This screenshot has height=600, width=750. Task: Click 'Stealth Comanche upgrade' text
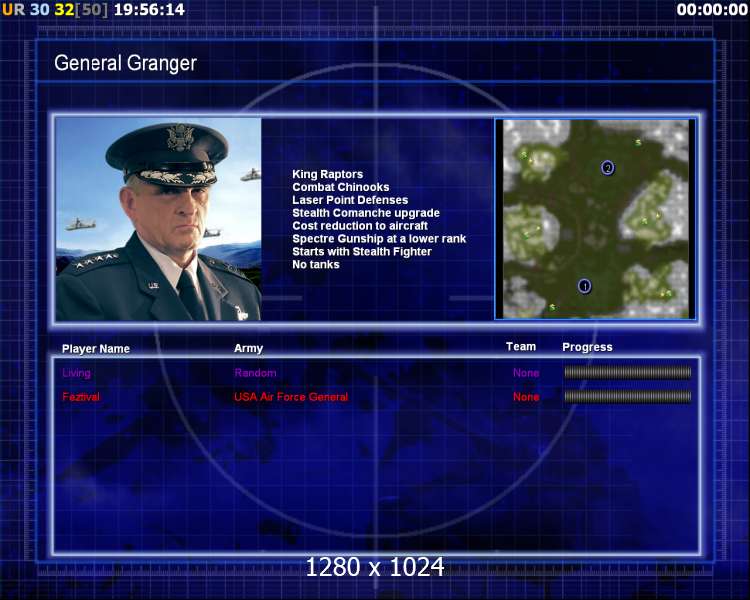point(366,213)
